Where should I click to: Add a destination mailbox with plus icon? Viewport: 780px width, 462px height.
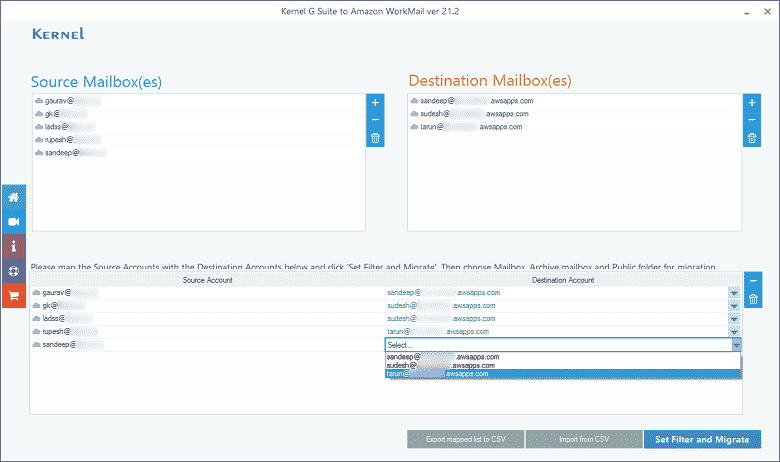[752, 103]
